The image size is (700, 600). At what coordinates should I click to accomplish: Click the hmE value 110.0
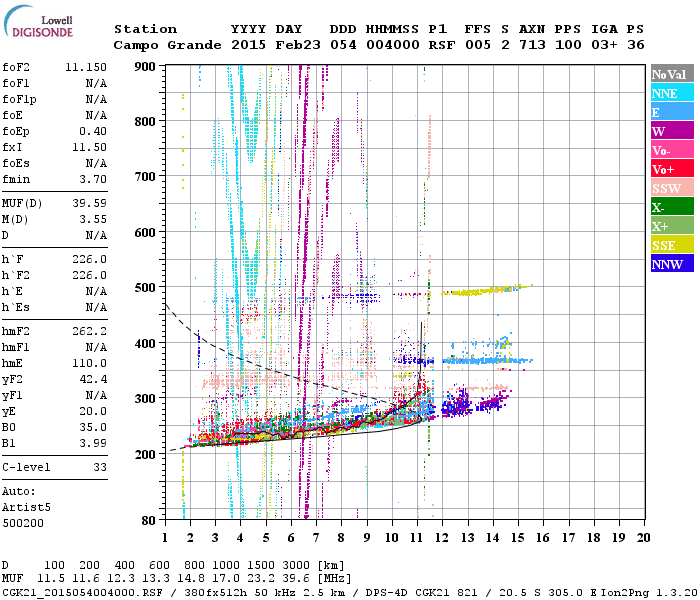[89, 363]
